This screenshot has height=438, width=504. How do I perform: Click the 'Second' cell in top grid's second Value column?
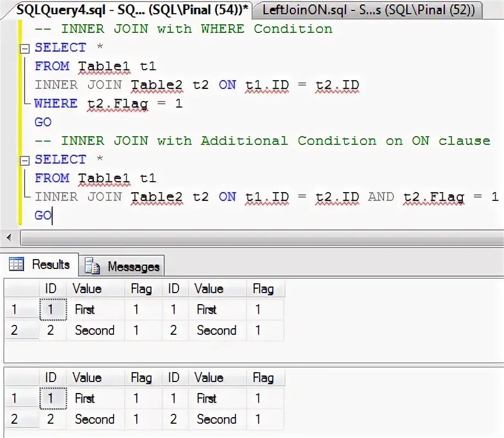pos(217,330)
